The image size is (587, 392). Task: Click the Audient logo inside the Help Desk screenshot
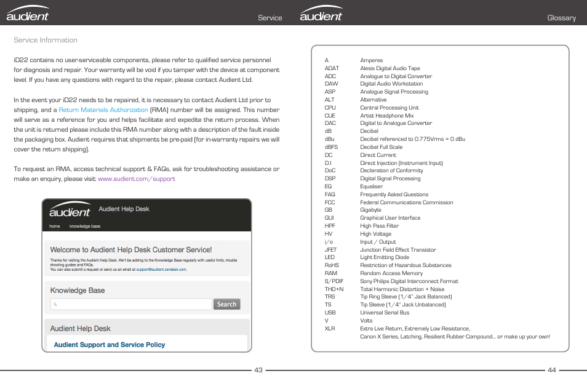[70, 209]
